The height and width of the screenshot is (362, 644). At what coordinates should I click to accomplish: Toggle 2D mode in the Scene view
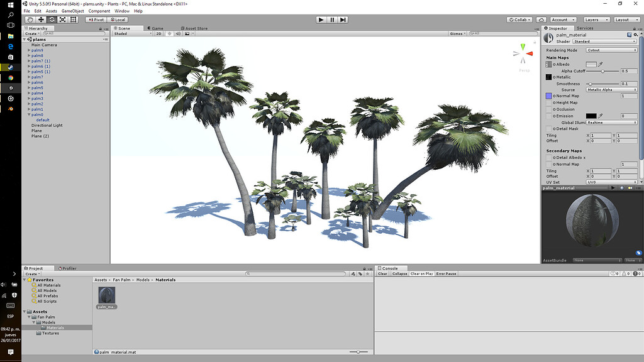[158, 34]
